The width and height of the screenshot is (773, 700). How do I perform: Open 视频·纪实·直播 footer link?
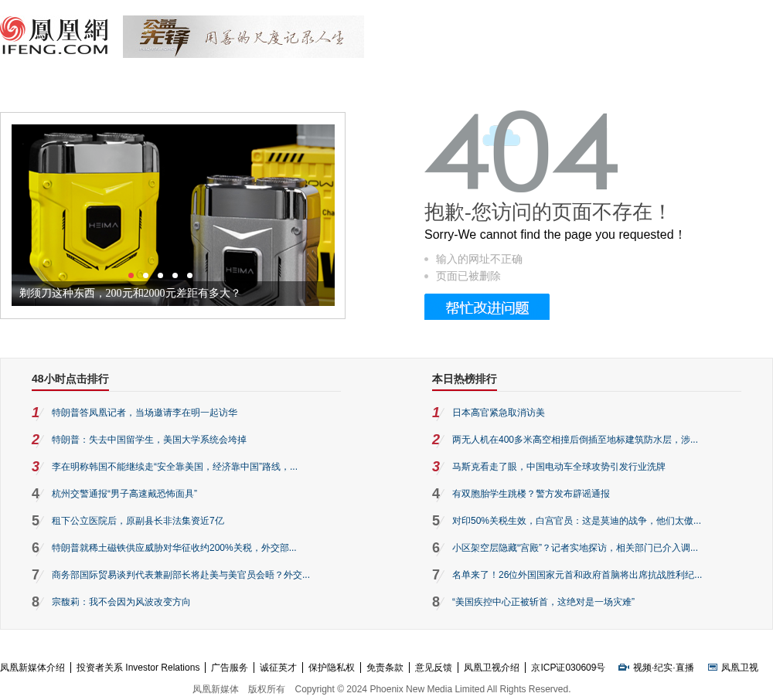[x=663, y=668]
